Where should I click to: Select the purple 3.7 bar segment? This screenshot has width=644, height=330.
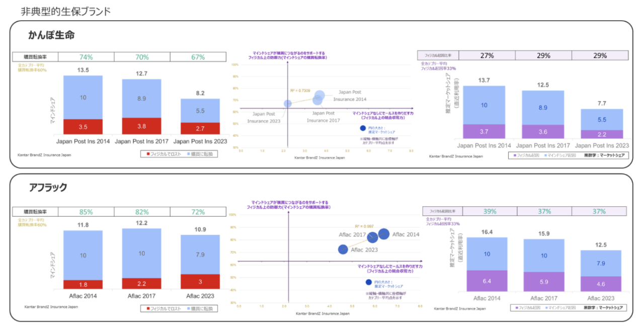click(x=484, y=131)
